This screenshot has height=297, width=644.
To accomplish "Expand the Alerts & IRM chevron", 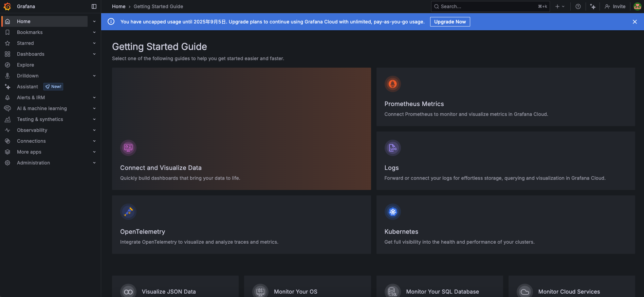I will [94, 98].
